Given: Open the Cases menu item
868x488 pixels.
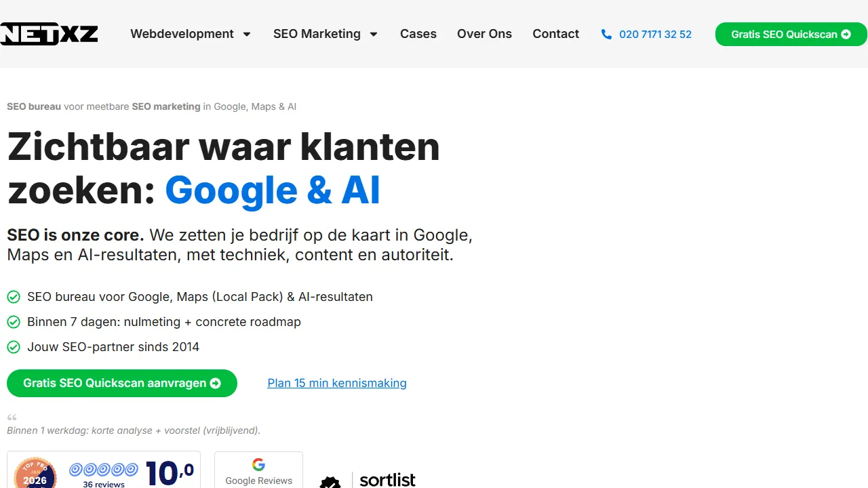Looking at the screenshot, I should click(418, 34).
